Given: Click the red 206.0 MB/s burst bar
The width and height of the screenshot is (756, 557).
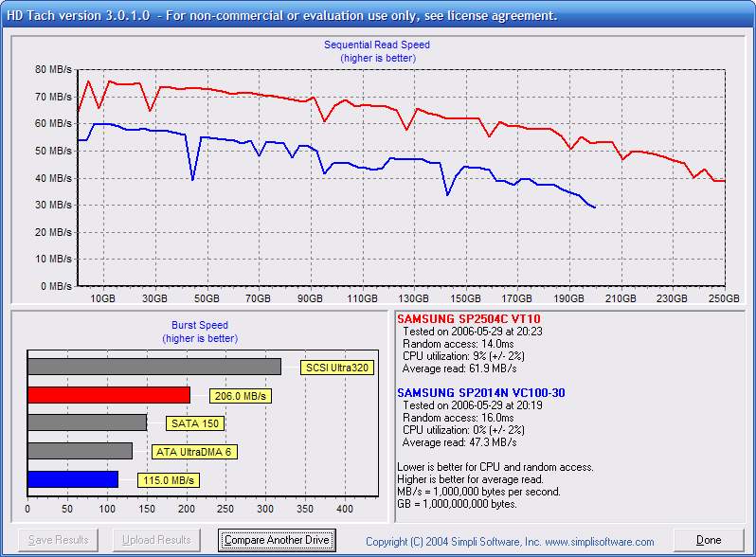Looking at the screenshot, I should click(x=109, y=395).
